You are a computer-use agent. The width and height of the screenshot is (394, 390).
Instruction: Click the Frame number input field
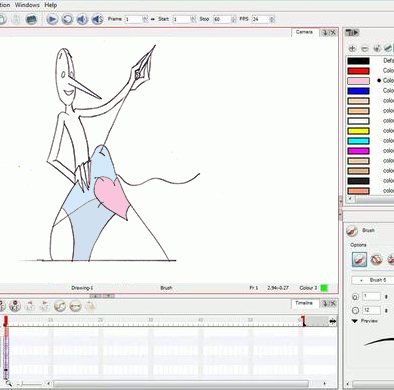click(x=133, y=19)
